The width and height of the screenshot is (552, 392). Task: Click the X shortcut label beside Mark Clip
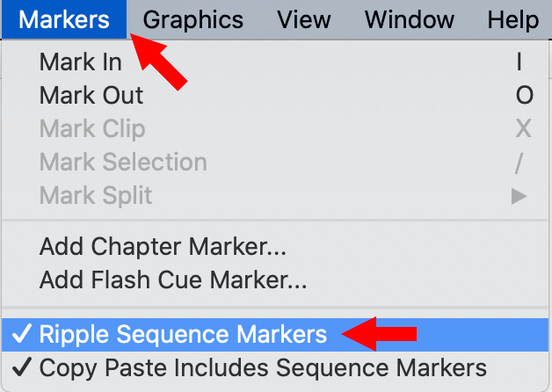click(x=523, y=128)
